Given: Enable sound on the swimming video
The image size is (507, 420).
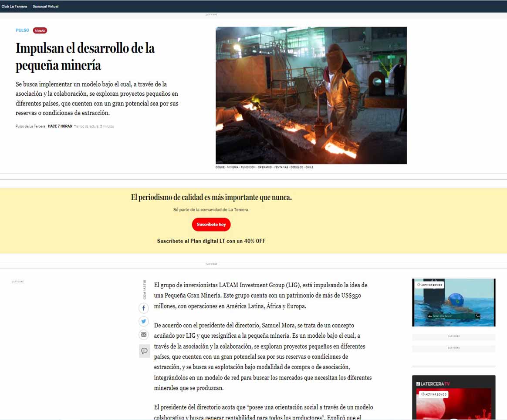Looking at the screenshot, I should [429, 285].
